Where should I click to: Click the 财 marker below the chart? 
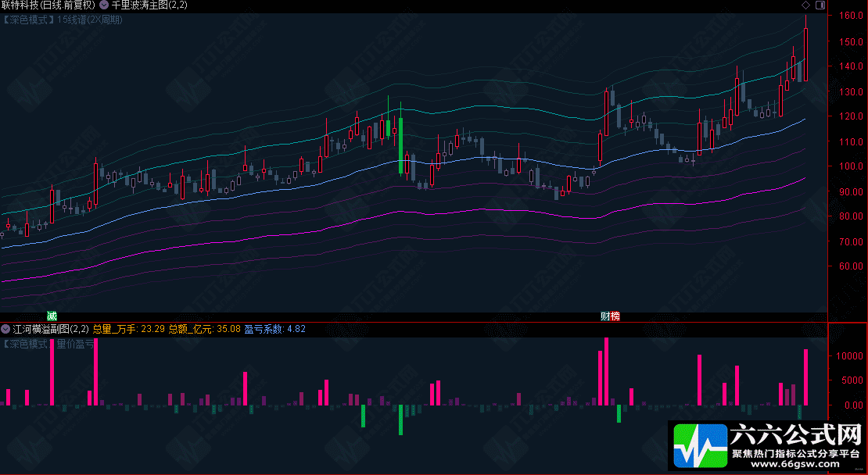605,316
